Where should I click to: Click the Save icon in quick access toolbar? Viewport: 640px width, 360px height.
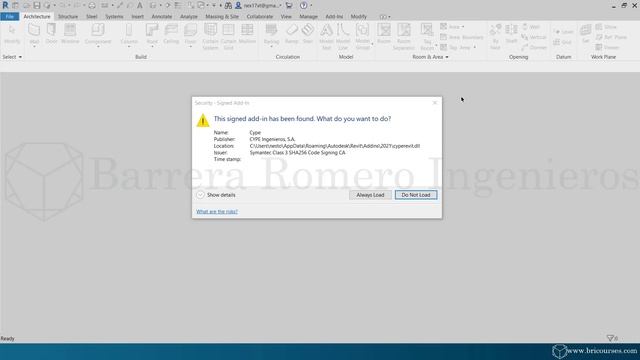37,5
